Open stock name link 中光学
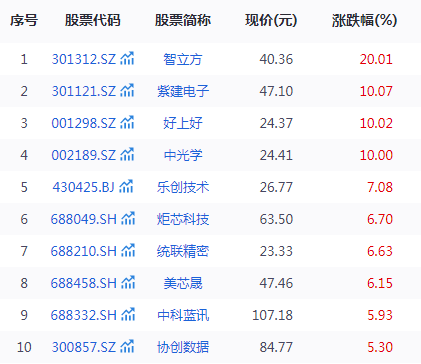 click(183, 155)
